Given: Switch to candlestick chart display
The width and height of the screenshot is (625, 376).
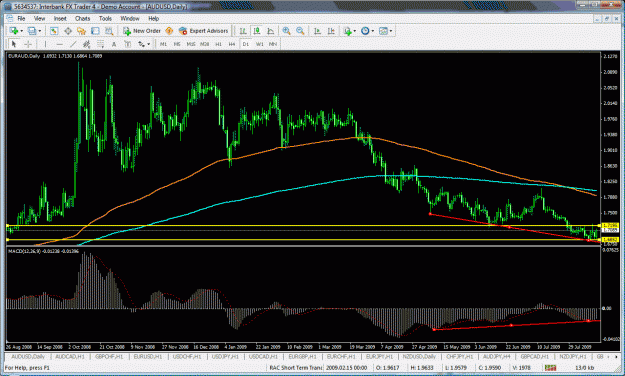Looking at the screenshot, I should tap(257, 31).
